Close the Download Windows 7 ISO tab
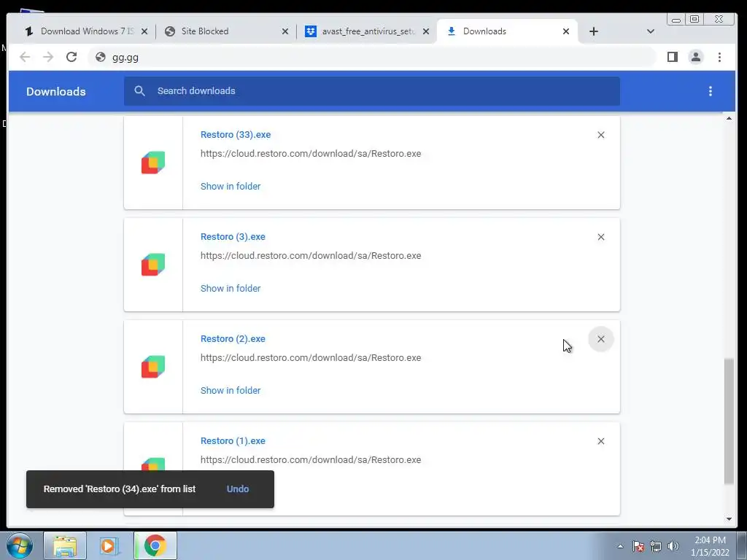 pyautogui.click(x=144, y=31)
